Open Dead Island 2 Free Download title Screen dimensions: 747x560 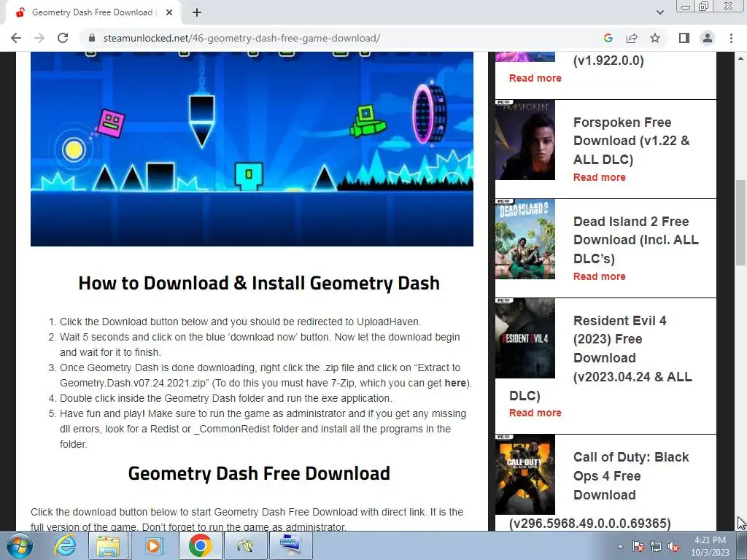pyautogui.click(x=636, y=240)
